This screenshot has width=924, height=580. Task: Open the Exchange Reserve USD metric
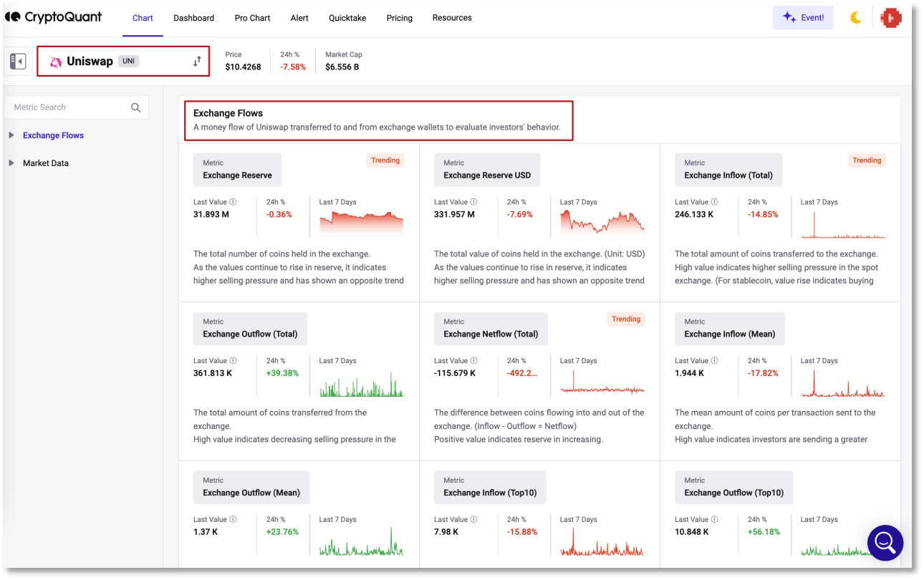click(487, 170)
